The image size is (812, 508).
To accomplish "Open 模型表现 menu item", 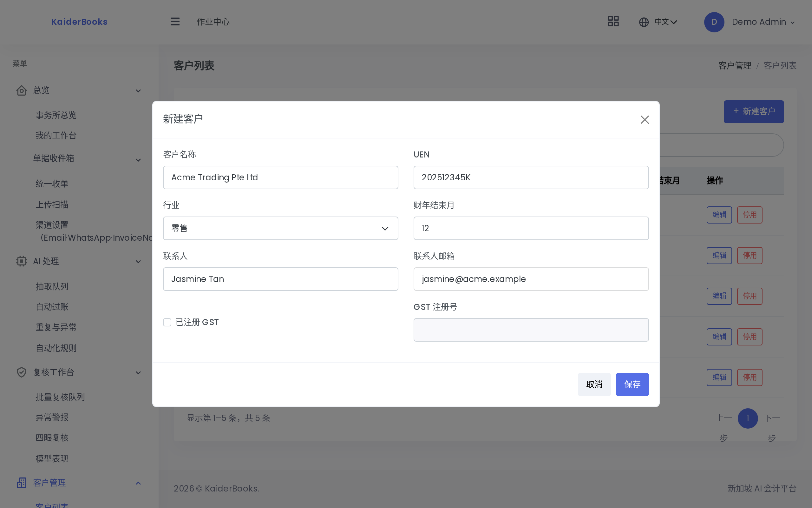I will tap(52, 458).
